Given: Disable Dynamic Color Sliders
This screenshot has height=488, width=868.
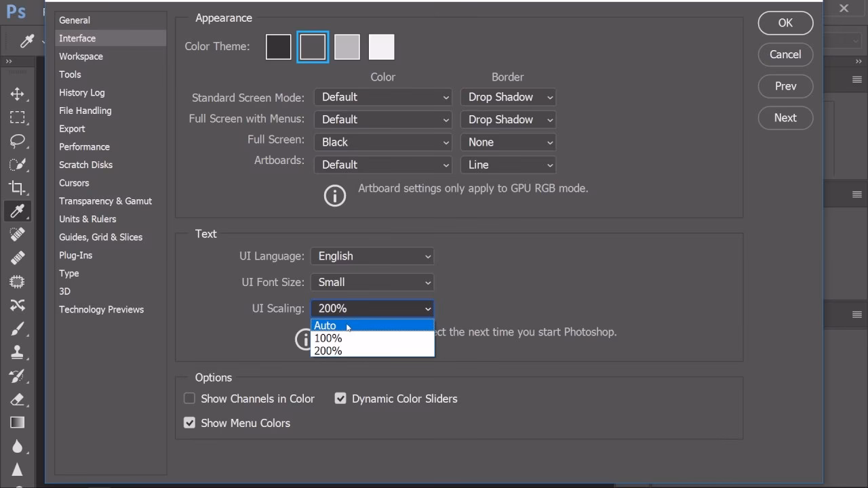Looking at the screenshot, I should point(340,398).
